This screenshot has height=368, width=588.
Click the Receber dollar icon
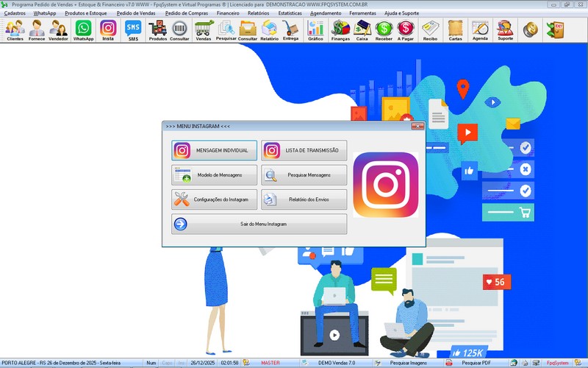point(383,30)
